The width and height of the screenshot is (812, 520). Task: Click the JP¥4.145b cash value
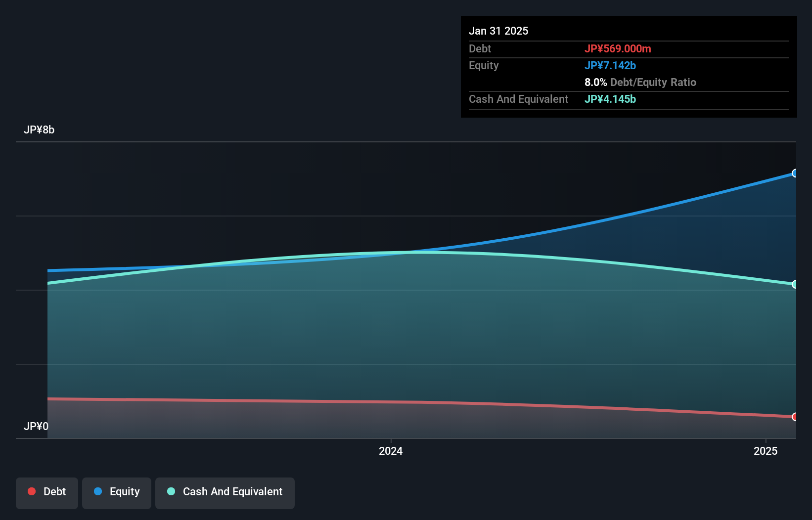click(x=610, y=99)
